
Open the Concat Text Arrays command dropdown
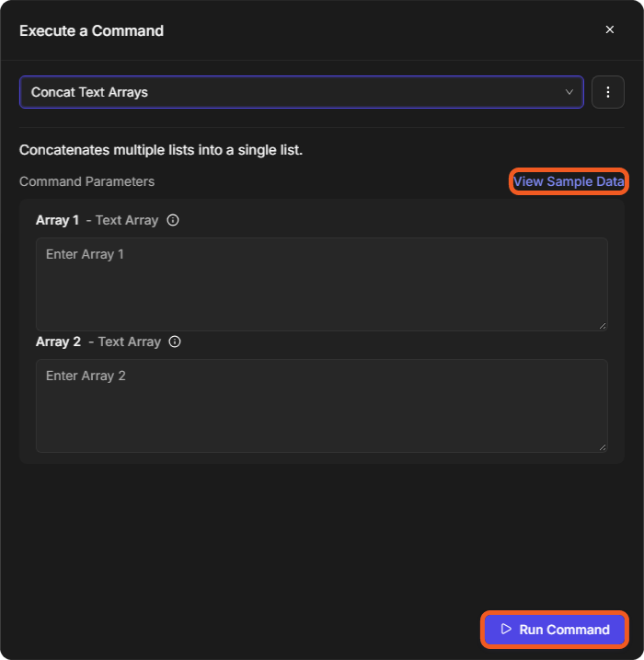(x=302, y=92)
